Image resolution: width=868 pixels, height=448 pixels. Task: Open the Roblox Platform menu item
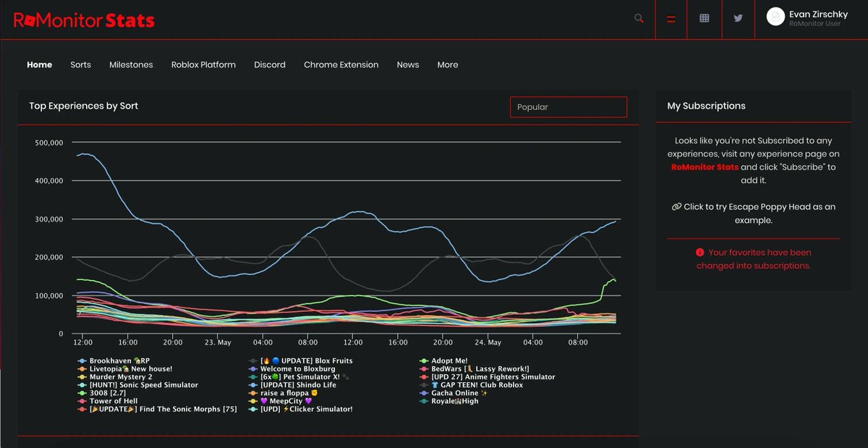tap(203, 64)
